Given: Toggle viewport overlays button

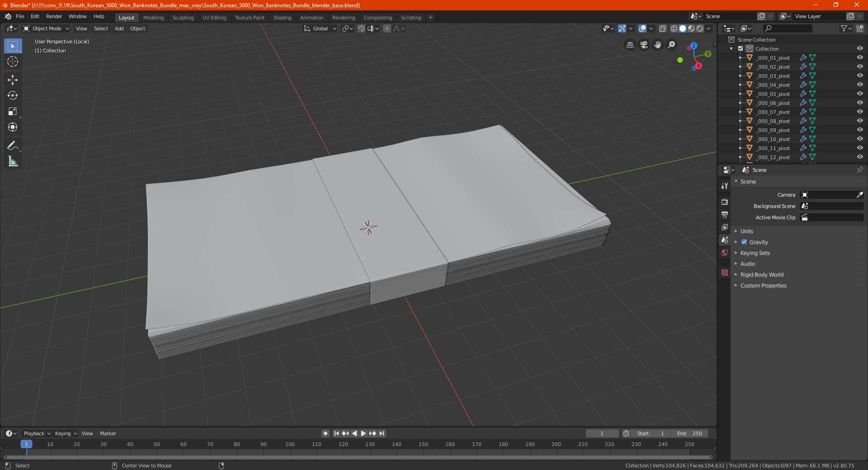Looking at the screenshot, I should pos(642,28).
